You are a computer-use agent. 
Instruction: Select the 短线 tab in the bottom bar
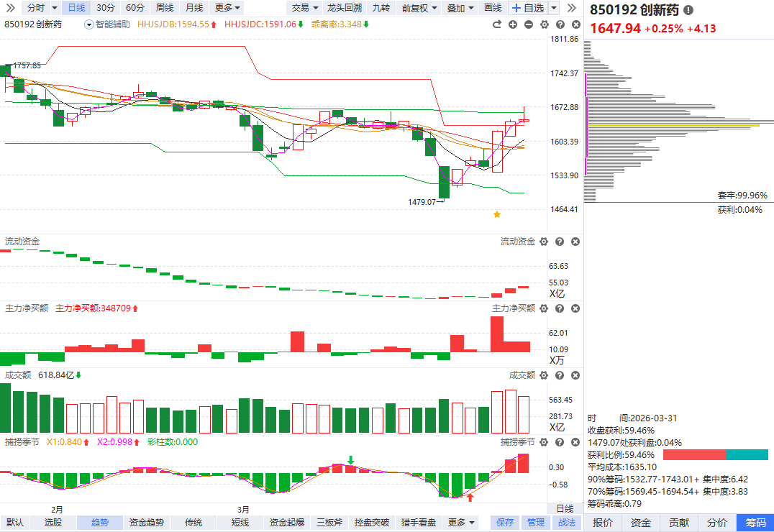pyautogui.click(x=240, y=523)
